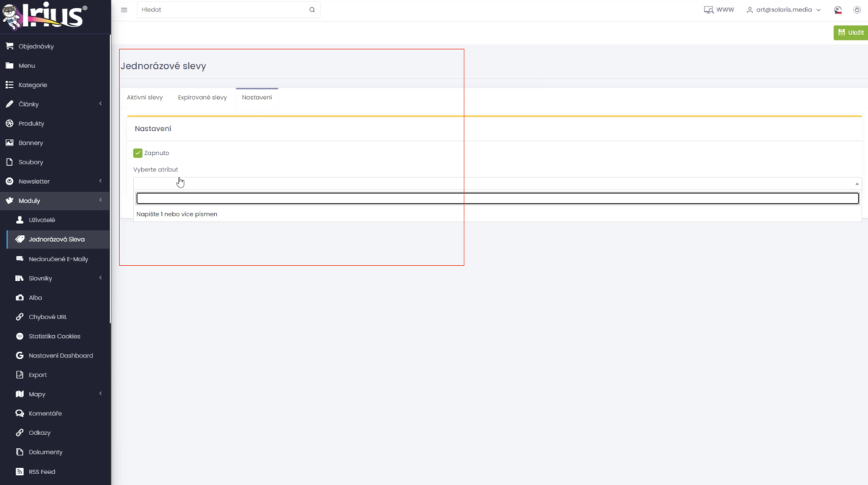Open Objednávky cart icon in sidebar
The width and height of the screenshot is (868, 485).
point(9,46)
